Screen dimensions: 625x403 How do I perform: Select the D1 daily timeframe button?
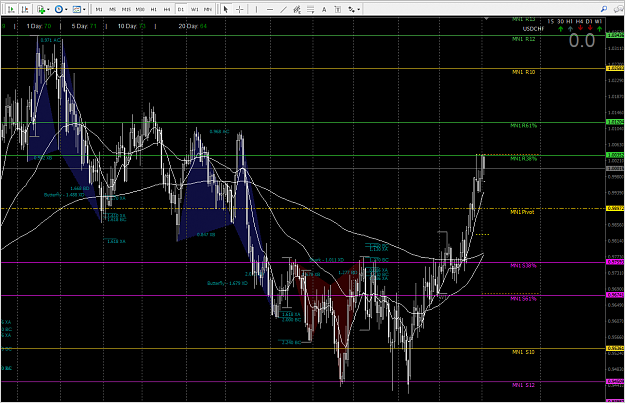click(181, 9)
